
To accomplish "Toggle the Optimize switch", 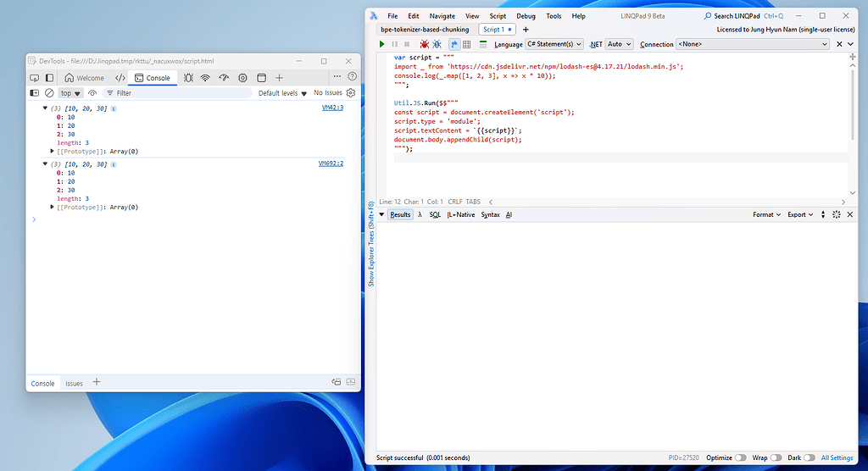I will coord(740,457).
